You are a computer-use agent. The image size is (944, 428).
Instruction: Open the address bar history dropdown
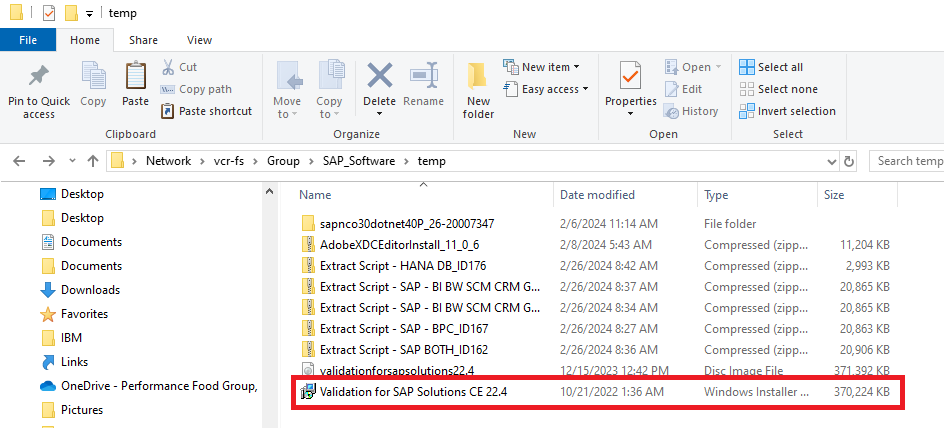[x=832, y=161]
